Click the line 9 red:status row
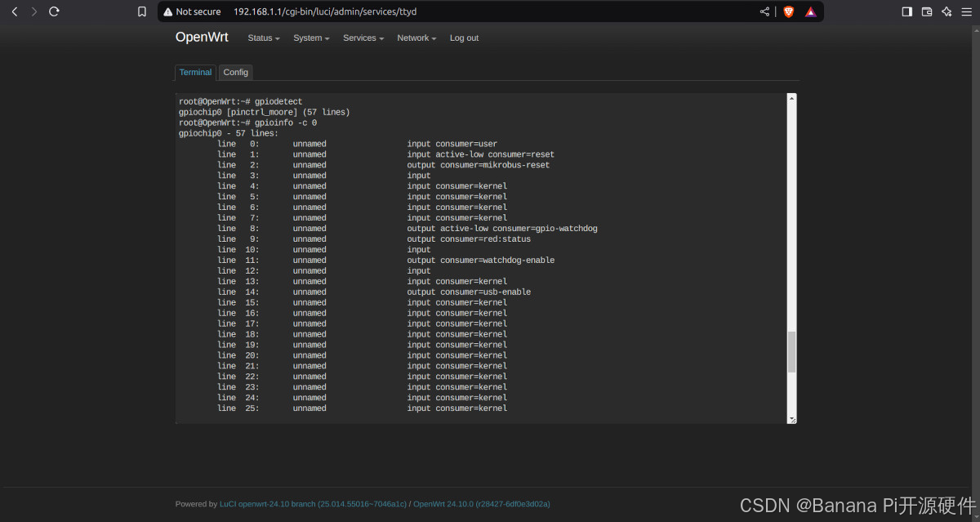The width and height of the screenshot is (980, 522). pyautogui.click(x=374, y=239)
